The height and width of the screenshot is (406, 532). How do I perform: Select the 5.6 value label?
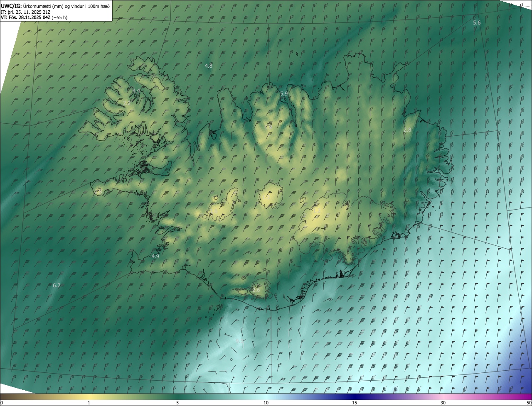[477, 23]
